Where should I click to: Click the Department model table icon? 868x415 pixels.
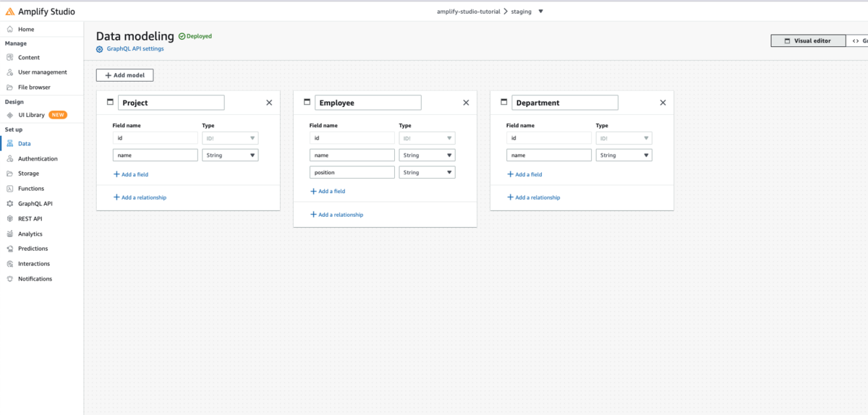503,103
